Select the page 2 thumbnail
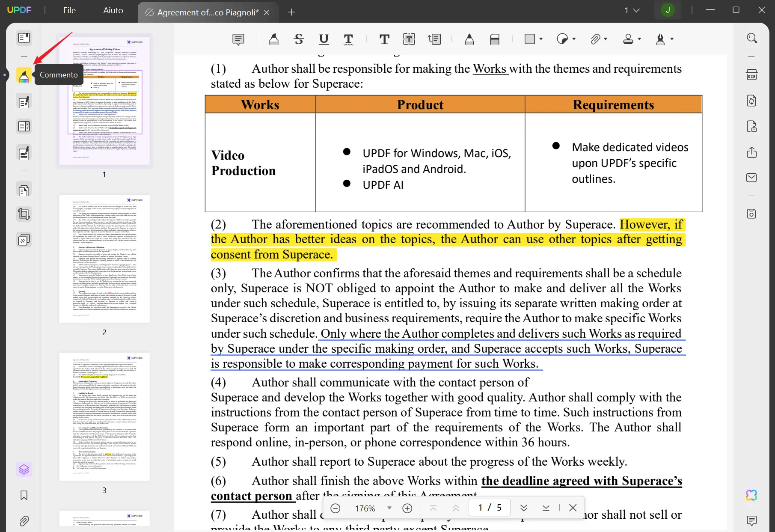 pos(104,259)
